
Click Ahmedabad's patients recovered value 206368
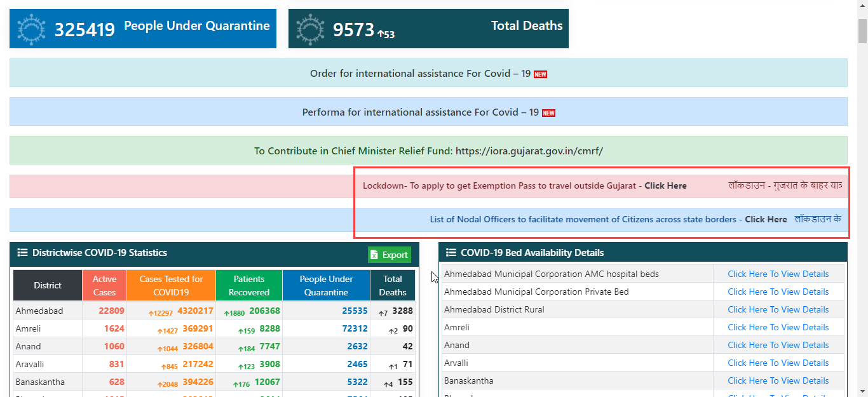pos(265,311)
